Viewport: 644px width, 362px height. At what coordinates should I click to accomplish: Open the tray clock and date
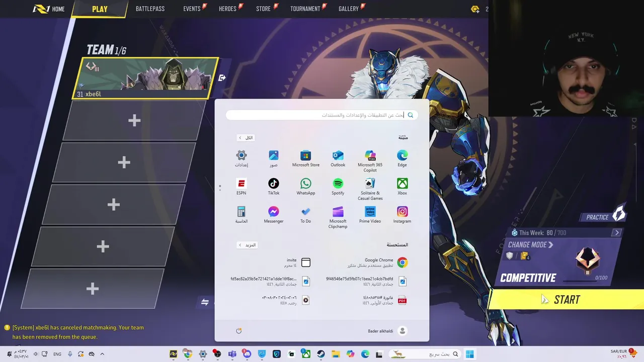tap(21, 354)
